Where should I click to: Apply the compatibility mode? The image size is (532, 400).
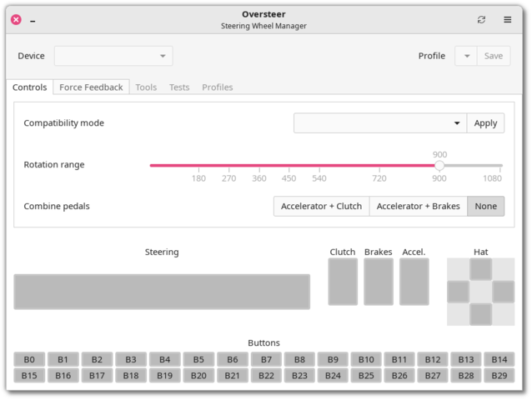[485, 123]
